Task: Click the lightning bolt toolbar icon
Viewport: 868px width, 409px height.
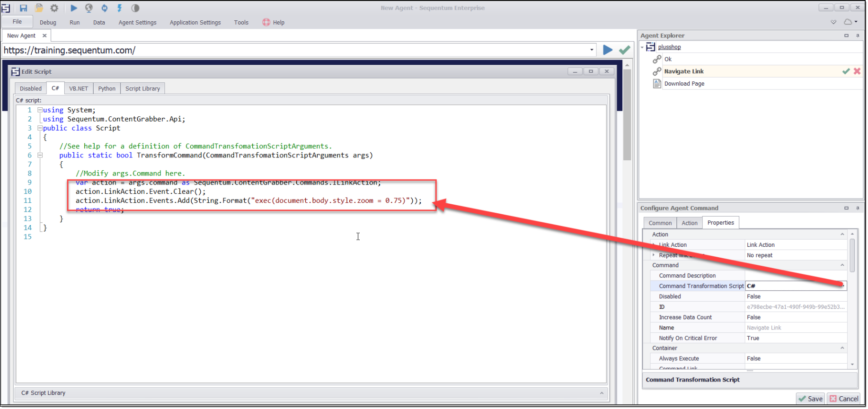Action: coord(120,8)
